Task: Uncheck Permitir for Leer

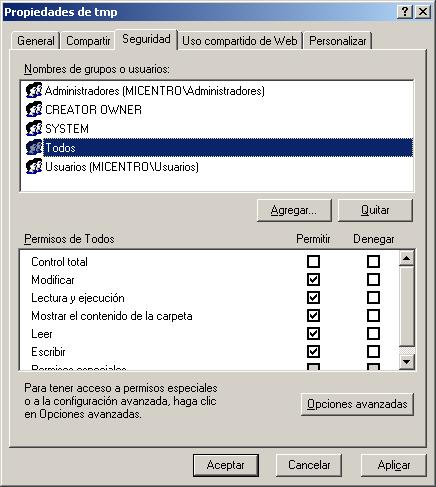Action: click(x=313, y=333)
